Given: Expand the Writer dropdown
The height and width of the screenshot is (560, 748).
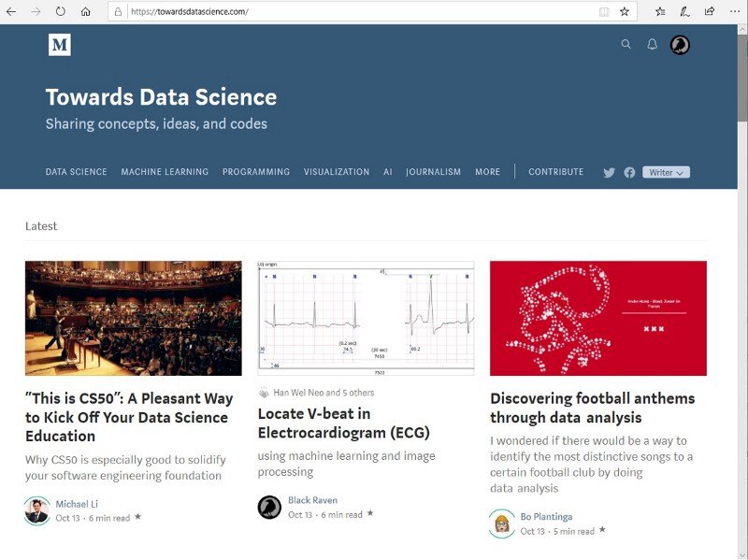Looking at the screenshot, I should pyautogui.click(x=666, y=172).
